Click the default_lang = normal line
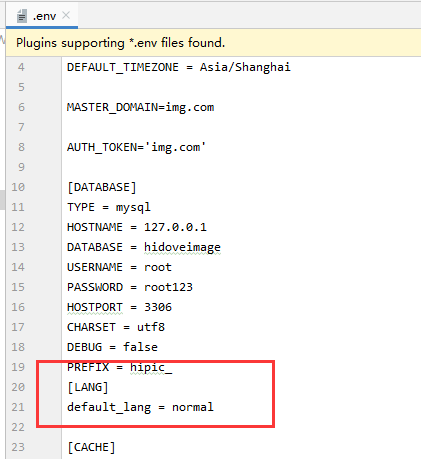421x459 pixels. [x=140, y=407]
